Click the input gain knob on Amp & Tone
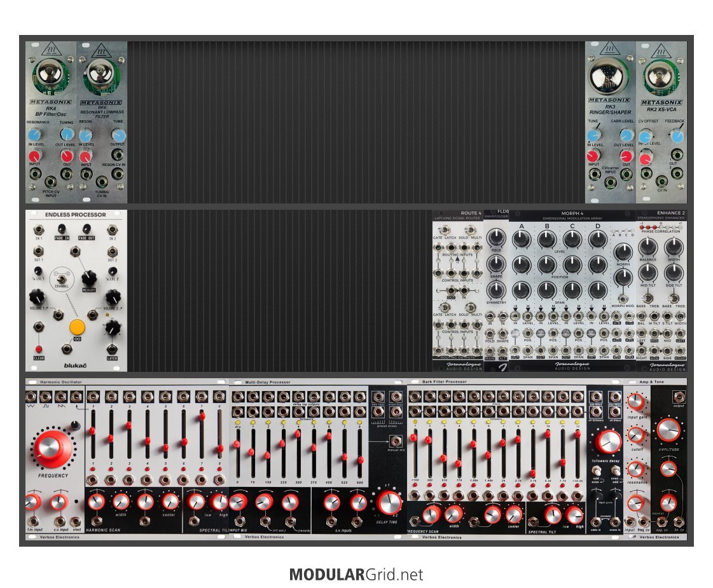The height and width of the screenshot is (588, 713). click(x=635, y=402)
